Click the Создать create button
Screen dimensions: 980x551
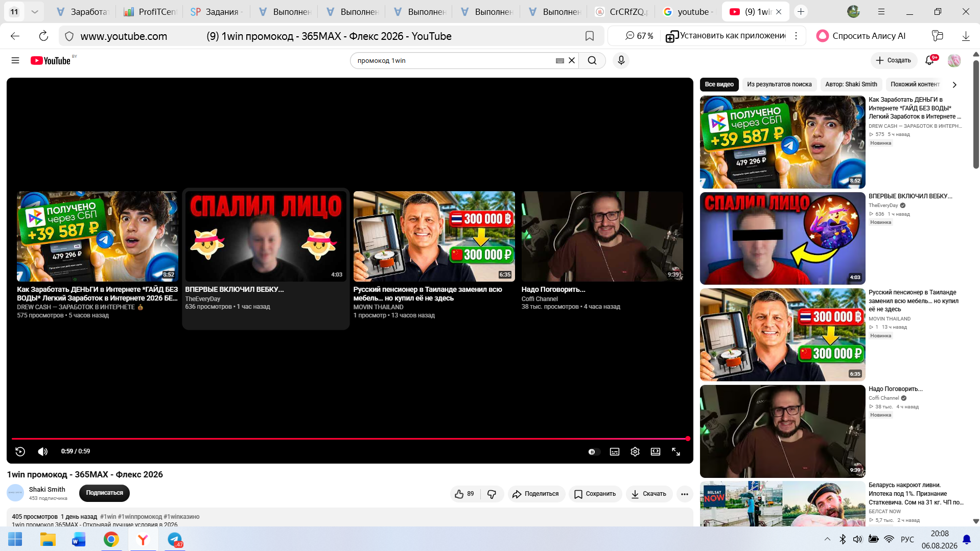(x=894, y=60)
